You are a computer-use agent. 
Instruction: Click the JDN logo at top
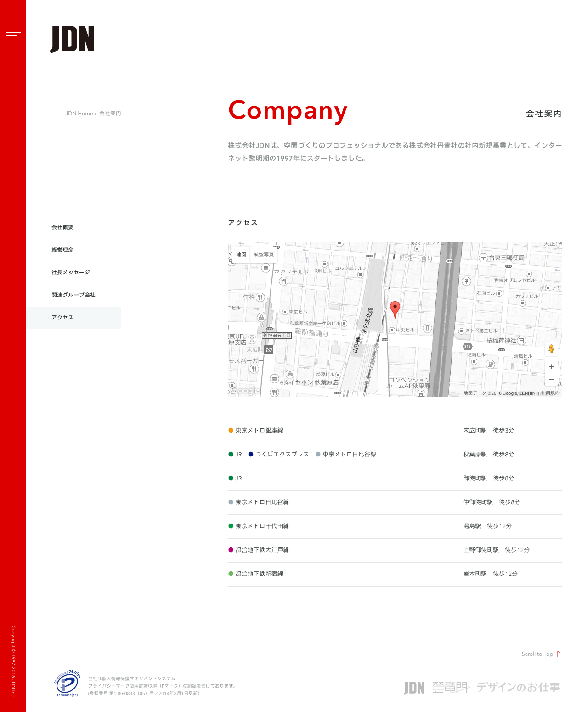pyautogui.click(x=72, y=39)
